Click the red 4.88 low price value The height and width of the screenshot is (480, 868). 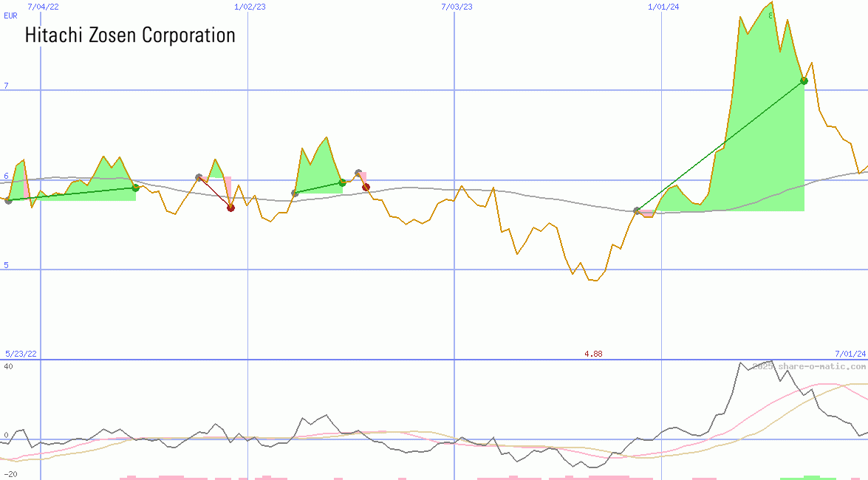593,354
